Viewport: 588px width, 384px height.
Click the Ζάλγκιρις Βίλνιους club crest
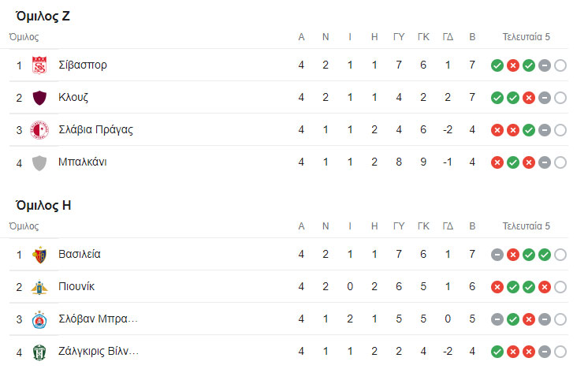click(39, 352)
